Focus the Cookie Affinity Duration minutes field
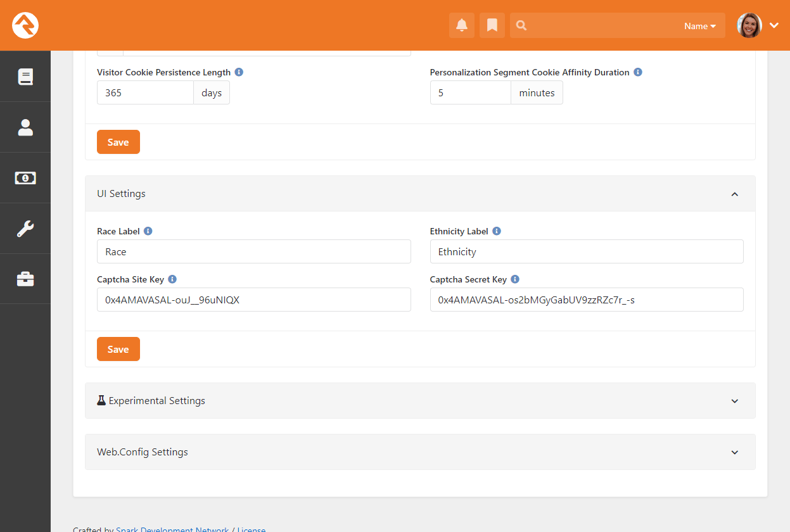Viewport: 790px width, 532px height. [x=470, y=92]
